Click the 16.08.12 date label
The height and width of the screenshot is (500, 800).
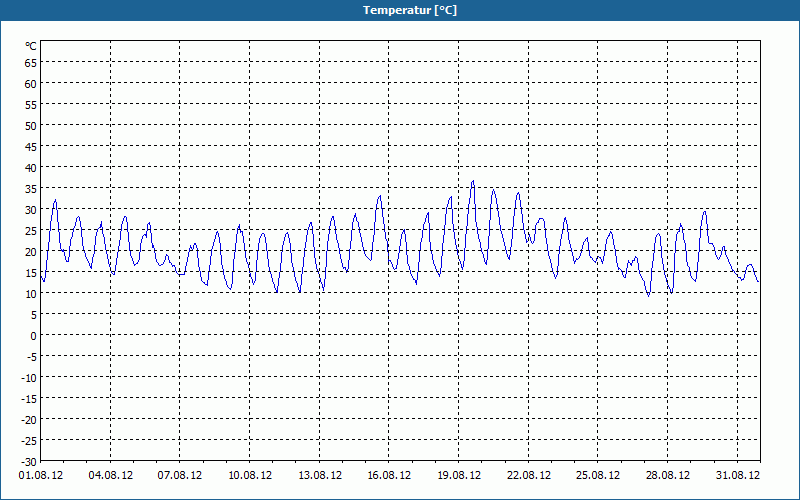(389, 475)
